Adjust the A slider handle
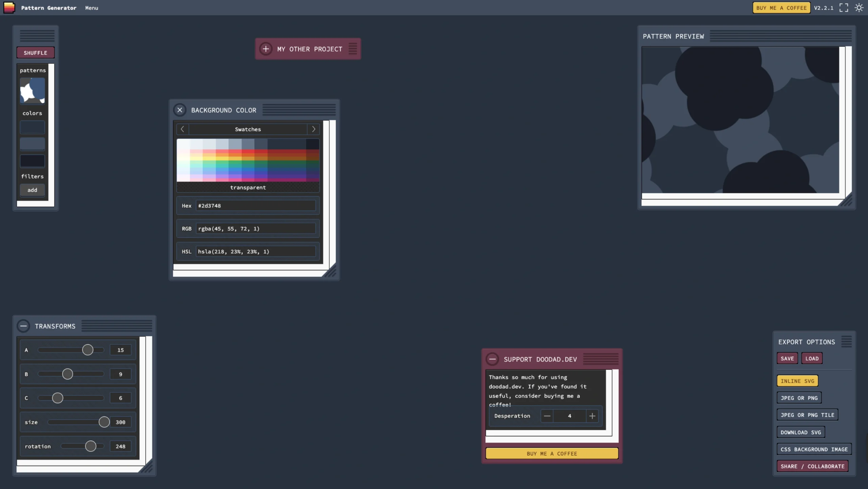The image size is (868, 489). click(x=88, y=350)
